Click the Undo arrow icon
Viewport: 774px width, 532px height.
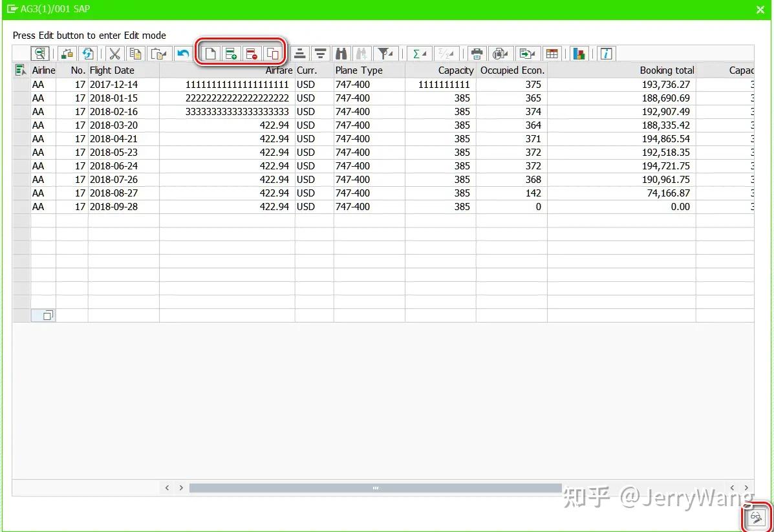tap(184, 53)
